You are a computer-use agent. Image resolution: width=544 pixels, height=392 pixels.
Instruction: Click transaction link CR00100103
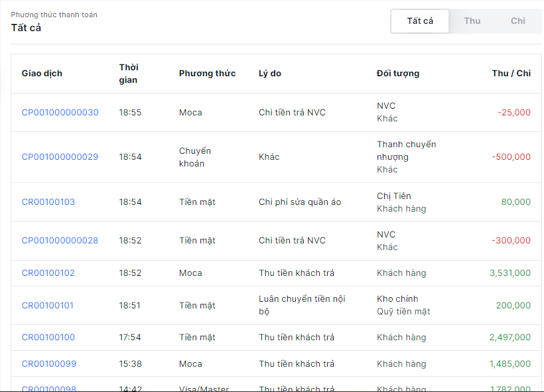[48, 202]
